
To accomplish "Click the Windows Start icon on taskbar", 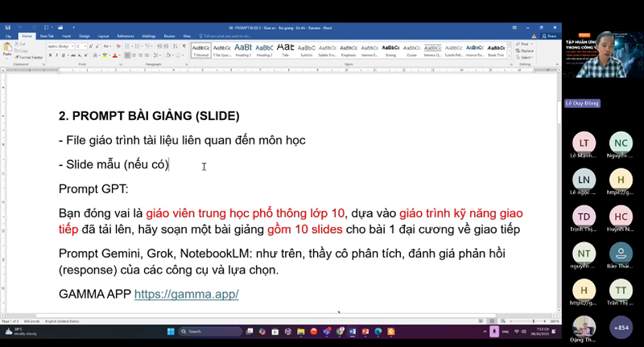I will click(171, 331).
